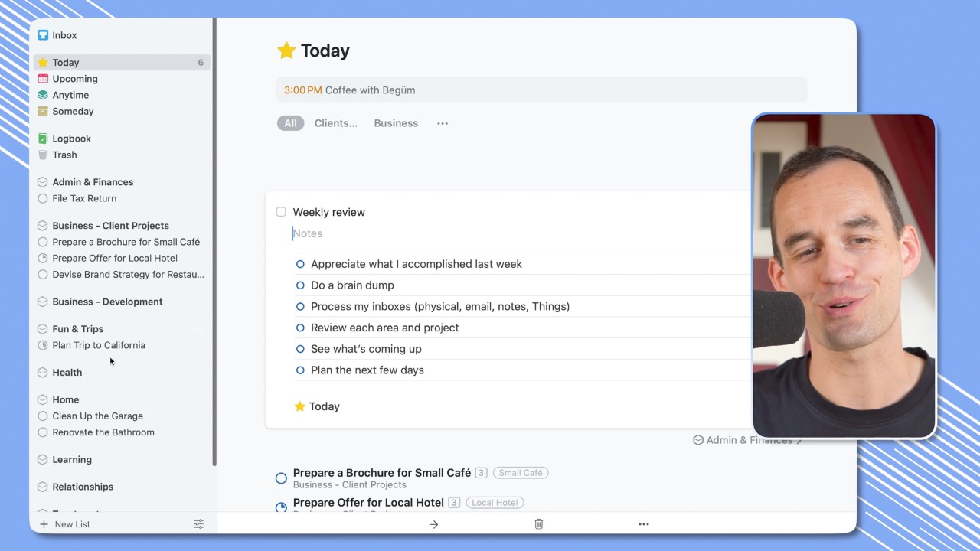The height and width of the screenshot is (551, 980).
Task: Expand more tag filters with the ellipsis
Action: click(443, 123)
